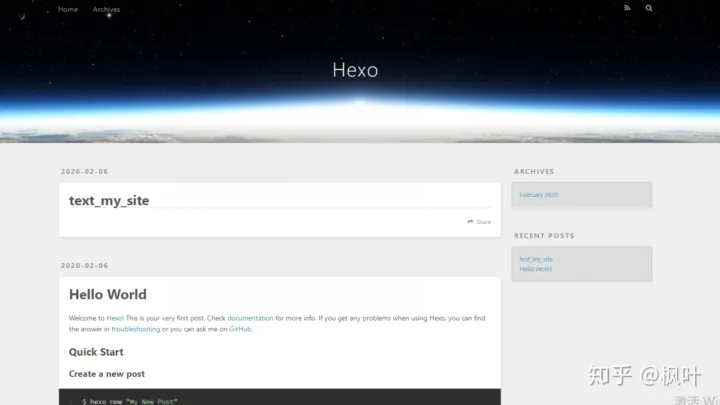The height and width of the screenshot is (405, 720).
Task: Open the RSS feed icon
Action: [x=627, y=8]
